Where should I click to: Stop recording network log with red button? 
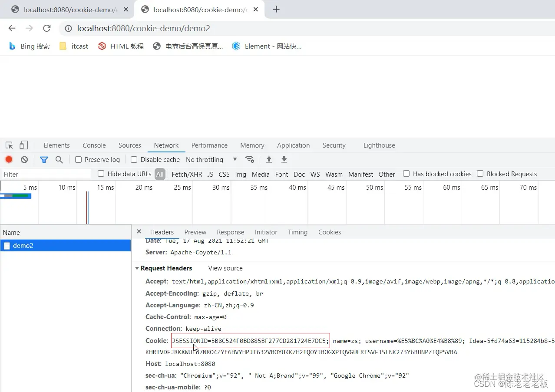tap(9, 159)
